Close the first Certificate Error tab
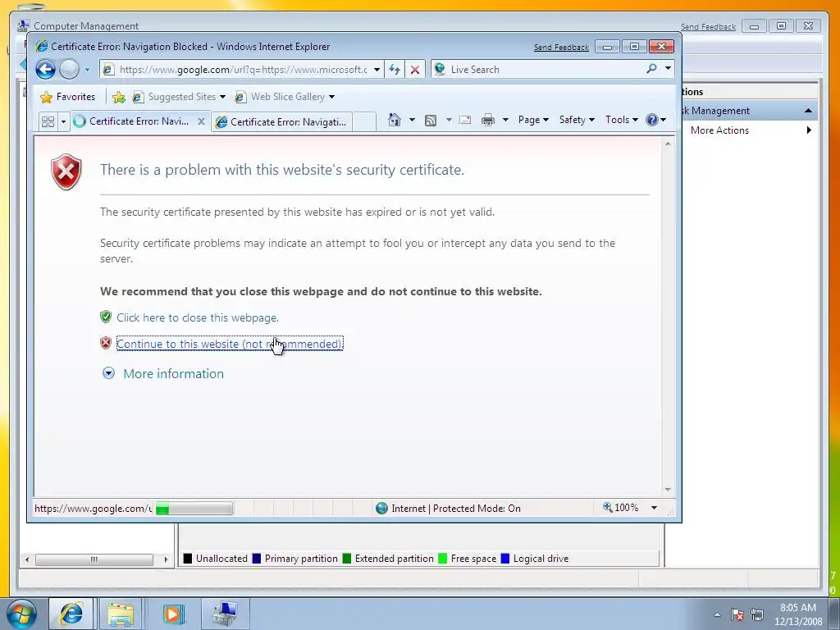 (201, 121)
